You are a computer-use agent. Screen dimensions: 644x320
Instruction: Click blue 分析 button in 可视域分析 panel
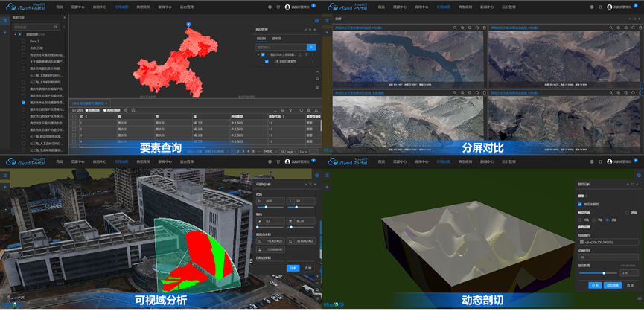[x=293, y=268]
